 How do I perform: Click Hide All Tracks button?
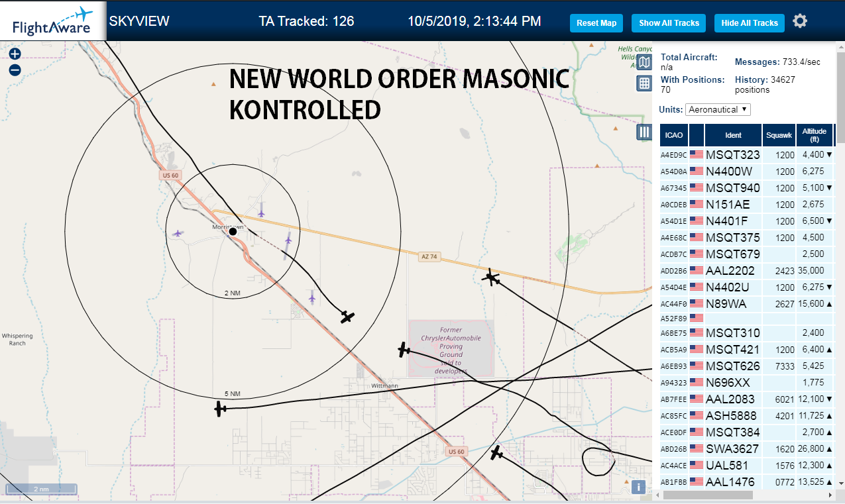pos(750,23)
